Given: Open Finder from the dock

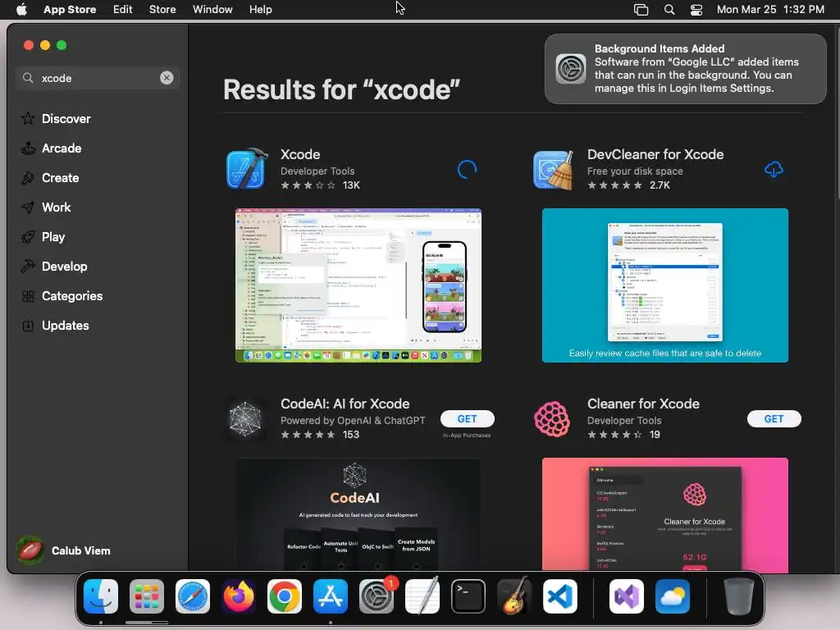Looking at the screenshot, I should click(101, 596).
